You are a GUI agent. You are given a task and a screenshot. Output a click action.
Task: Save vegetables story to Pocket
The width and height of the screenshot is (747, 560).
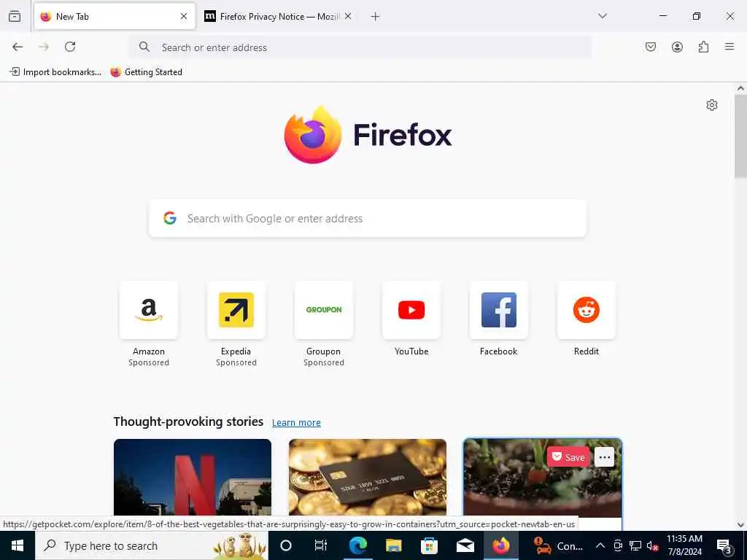tap(568, 457)
